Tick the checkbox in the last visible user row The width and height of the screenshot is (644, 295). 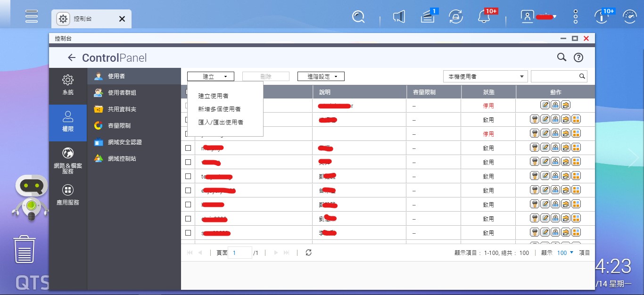click(188, 233)
